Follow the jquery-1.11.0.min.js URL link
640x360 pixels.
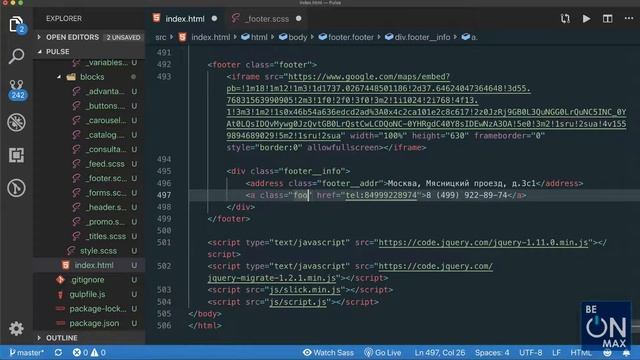(483, 242)
